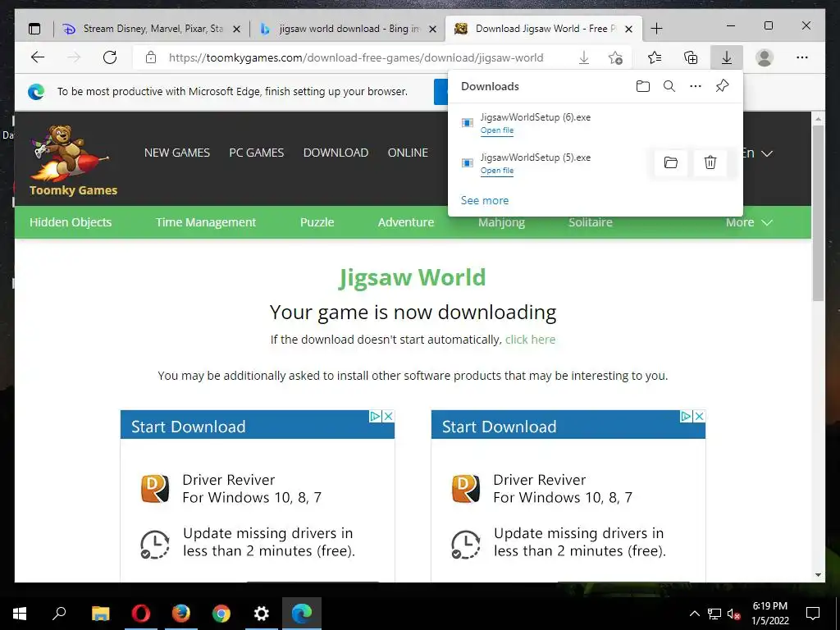Image resolution: width=840 pixels, height=630 pixels.
Task: Browse the Adventure category
Action: [x=406, y=222]
